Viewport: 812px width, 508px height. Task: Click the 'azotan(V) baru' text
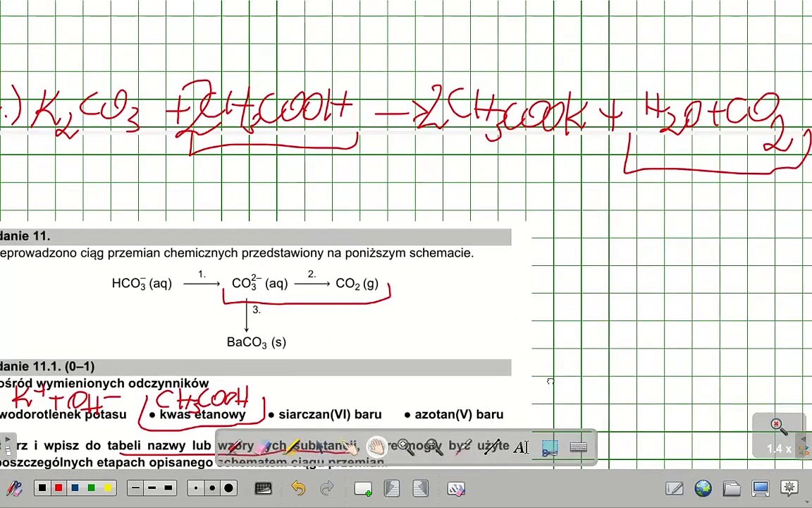(x=459, y=415)
